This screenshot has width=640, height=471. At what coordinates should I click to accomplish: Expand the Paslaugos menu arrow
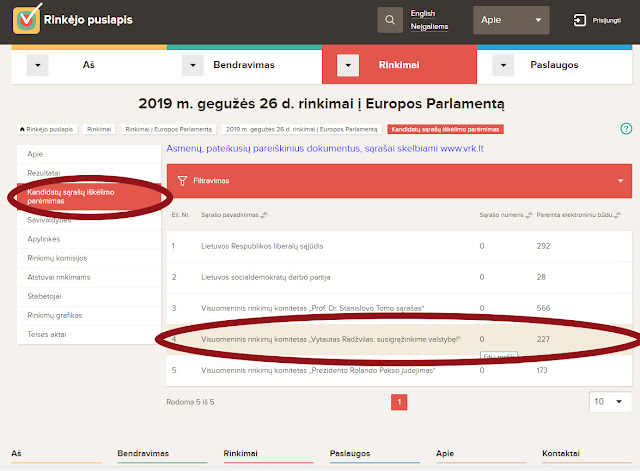(x=503, y=65)
